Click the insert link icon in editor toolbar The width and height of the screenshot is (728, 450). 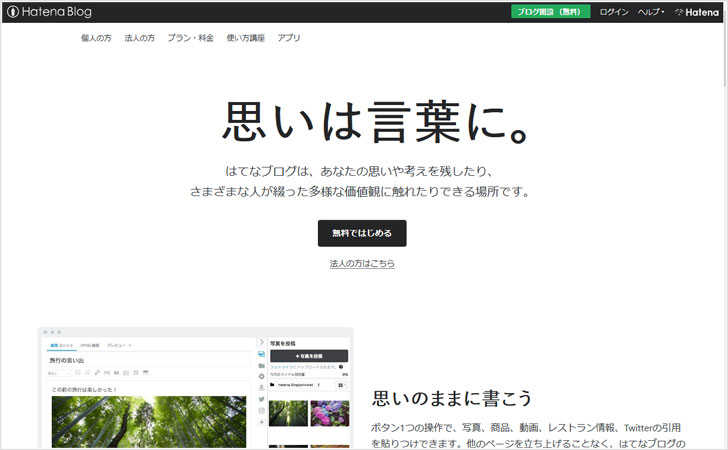point(97,373)
